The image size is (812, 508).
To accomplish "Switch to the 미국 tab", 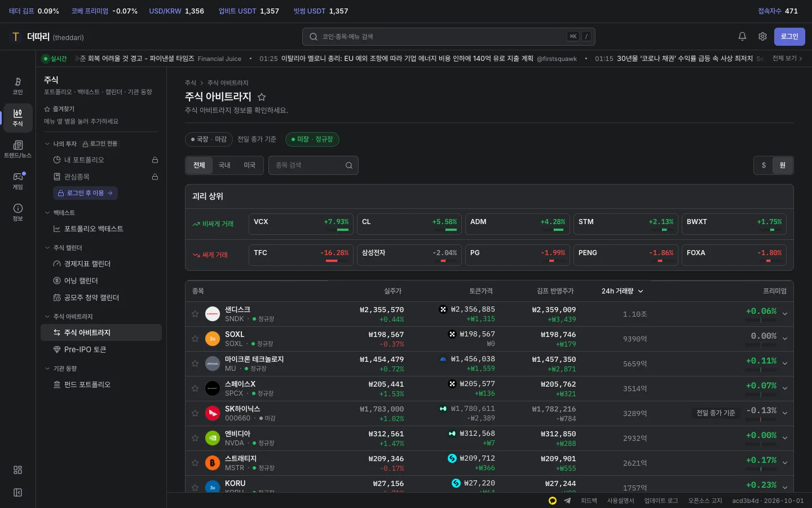I will pos(250,165).
